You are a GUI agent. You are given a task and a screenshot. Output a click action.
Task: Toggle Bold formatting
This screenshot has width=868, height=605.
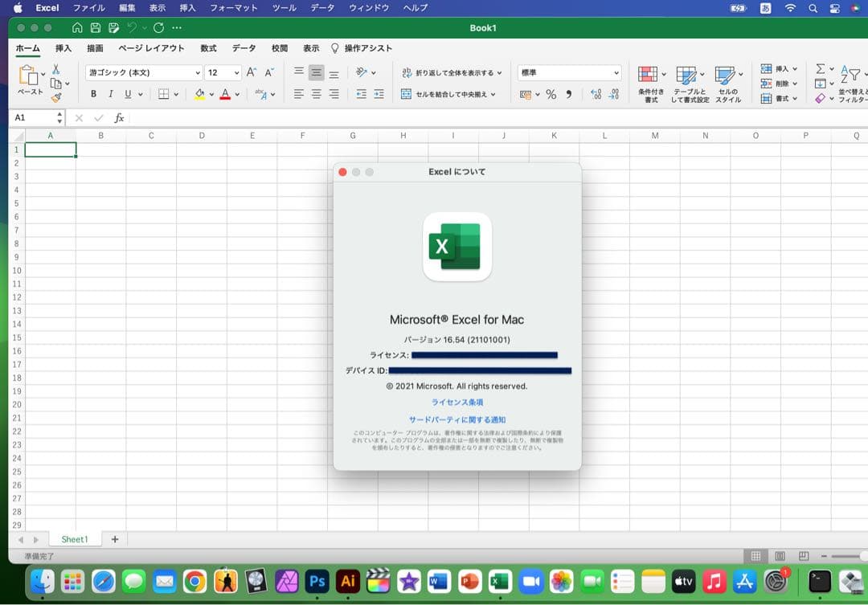(94, 93)
